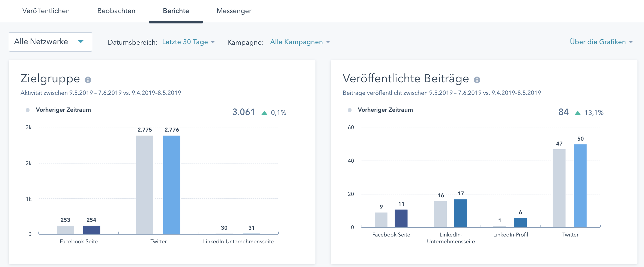Click the Facebook-Seite bar showing 11 posts
This screenshot has width=644, height=267.
(401, 218)
